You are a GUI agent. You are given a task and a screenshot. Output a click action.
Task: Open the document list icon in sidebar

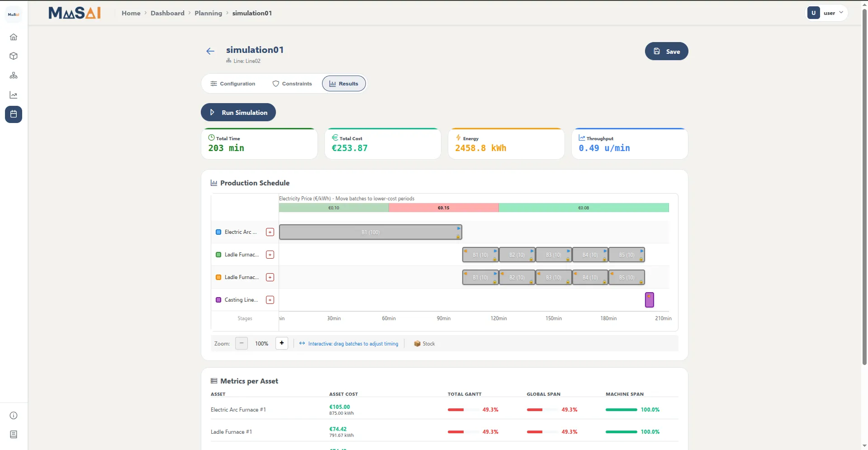pos(14,435)
